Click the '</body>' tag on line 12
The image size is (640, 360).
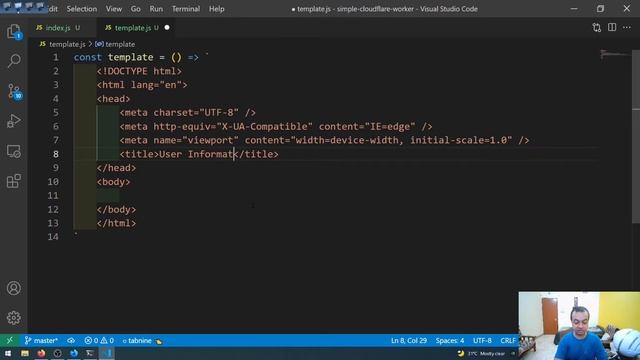click(116, 209)
